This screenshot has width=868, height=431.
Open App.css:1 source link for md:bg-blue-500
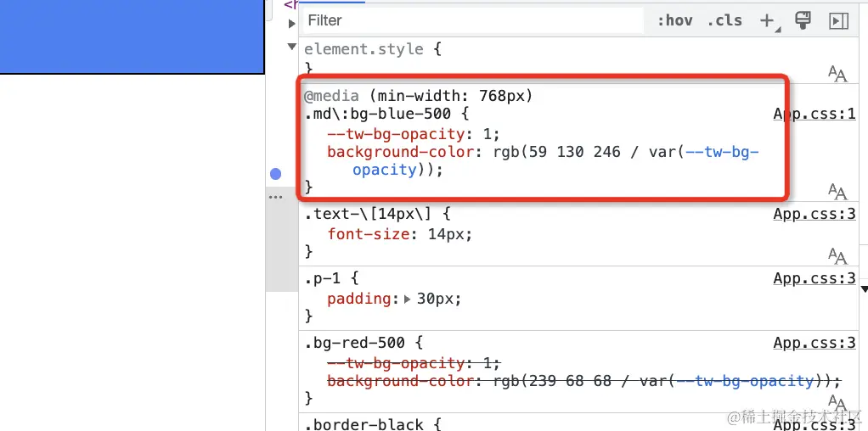click(x=814, y=115)
